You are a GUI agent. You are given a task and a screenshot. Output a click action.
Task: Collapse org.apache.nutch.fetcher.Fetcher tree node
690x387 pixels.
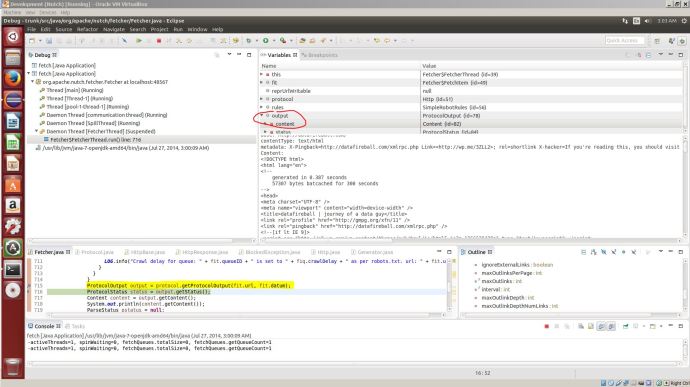(x=33, y=82)
